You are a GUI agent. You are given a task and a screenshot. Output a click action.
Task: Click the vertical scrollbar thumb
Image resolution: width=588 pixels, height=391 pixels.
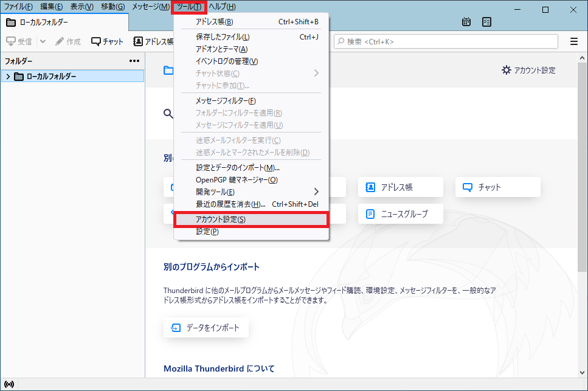click(582, 168)
